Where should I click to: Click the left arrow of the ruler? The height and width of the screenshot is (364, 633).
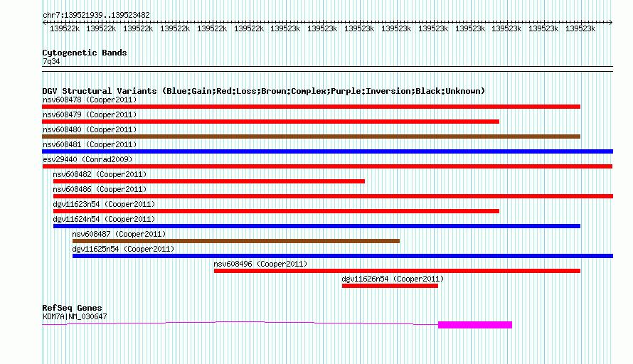click(44, 23)
